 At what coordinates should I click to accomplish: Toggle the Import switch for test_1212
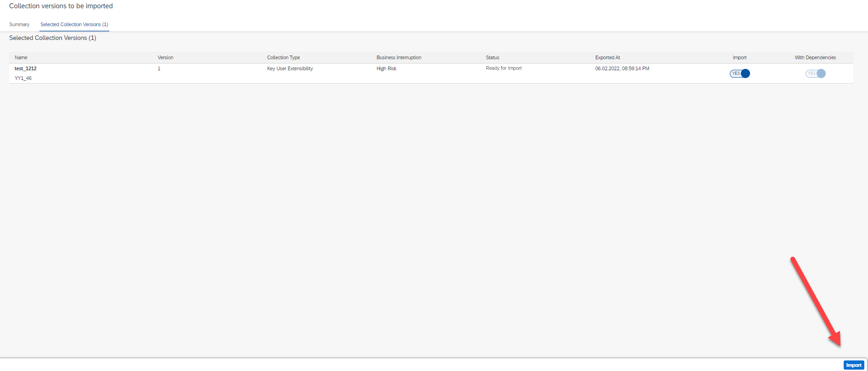coord(739,73)
